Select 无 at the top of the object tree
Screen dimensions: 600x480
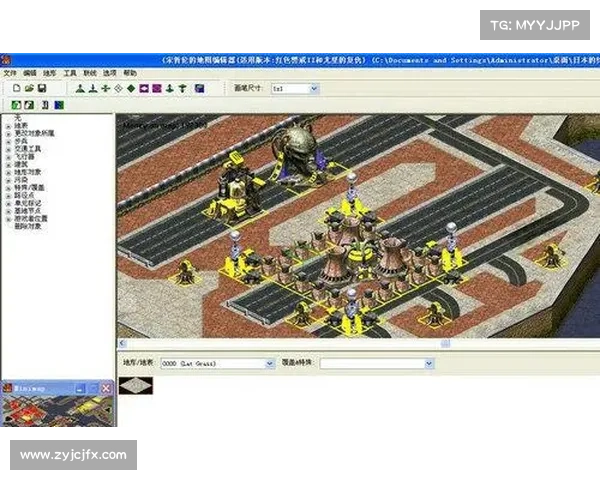click(x=18, y=118)
